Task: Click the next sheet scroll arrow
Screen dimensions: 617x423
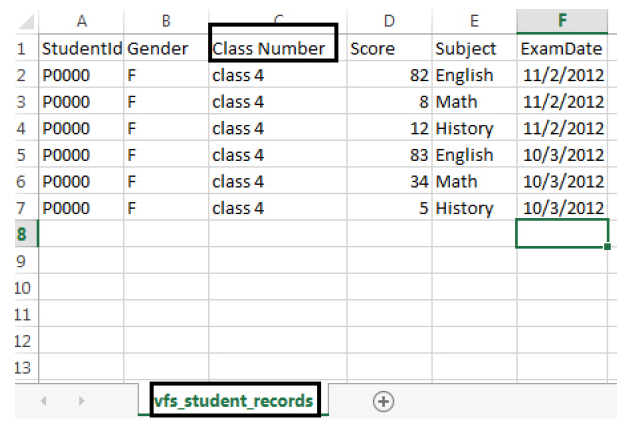Action: tap(81, 401)
